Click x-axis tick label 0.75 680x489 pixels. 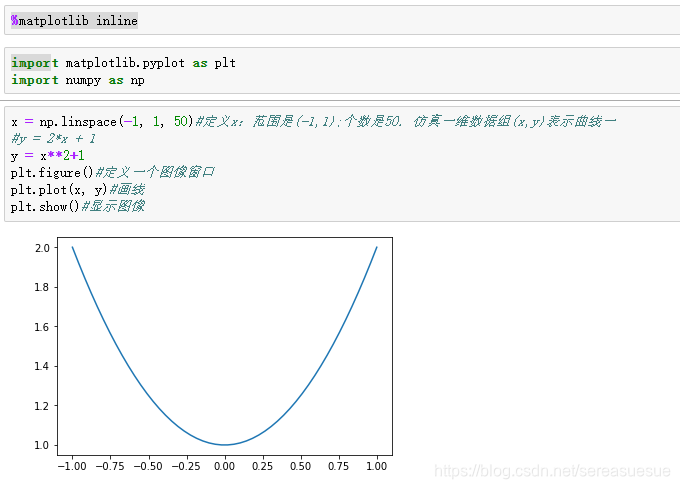point(339,466)
